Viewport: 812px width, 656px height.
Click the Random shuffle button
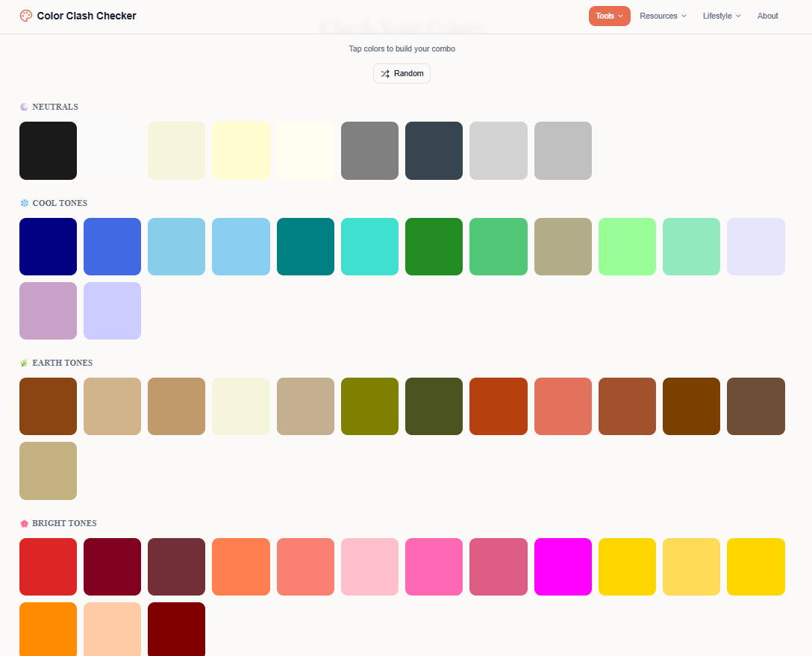click(x=402, y=74)
